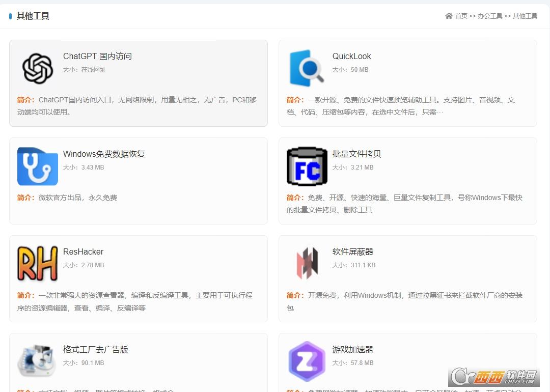The height and width of the screenshot is (392, 550).
Task: Click the QuickLook magnifier icon
Action: click(307, 68)
